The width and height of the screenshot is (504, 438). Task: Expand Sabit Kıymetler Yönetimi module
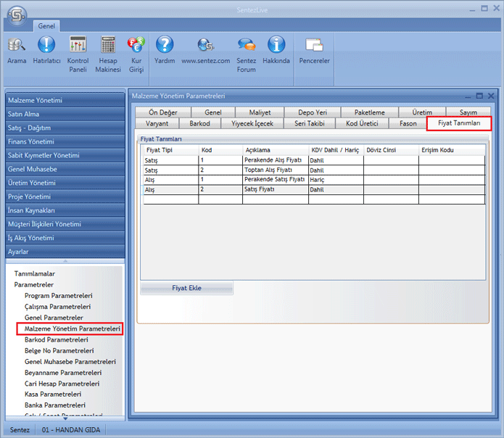tap(65, 155)
